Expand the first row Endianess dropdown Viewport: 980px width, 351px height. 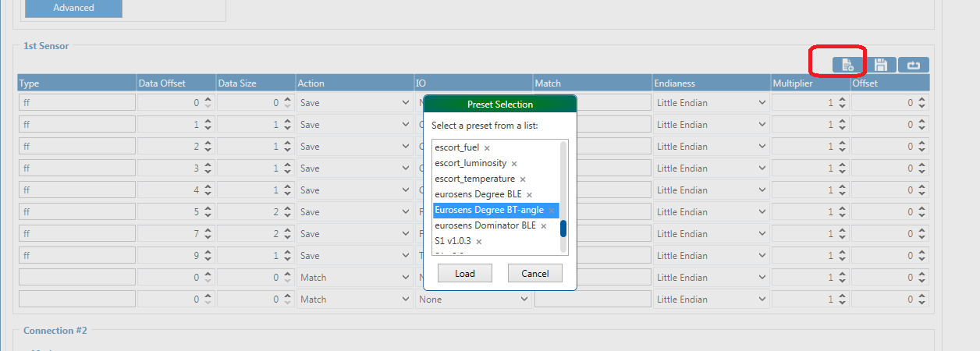[x=711, y=103]
